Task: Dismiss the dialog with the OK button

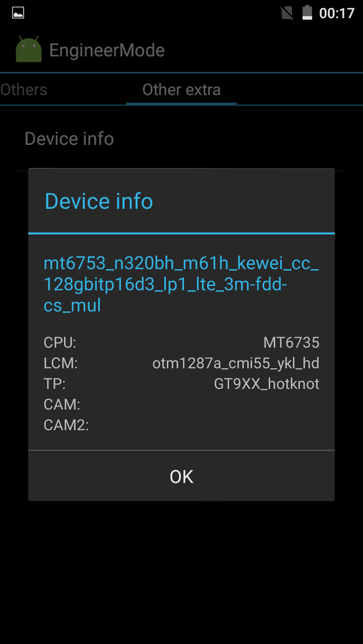Action: (x=181, y=476)
